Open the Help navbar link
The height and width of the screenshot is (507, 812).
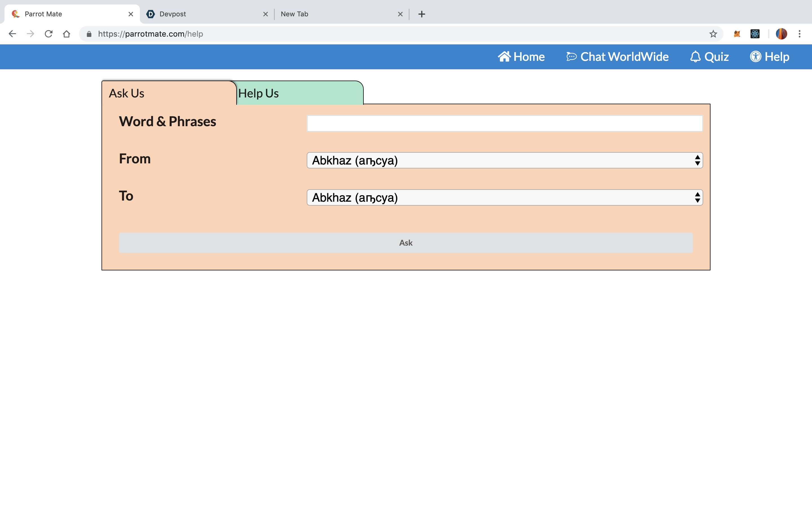770,57
